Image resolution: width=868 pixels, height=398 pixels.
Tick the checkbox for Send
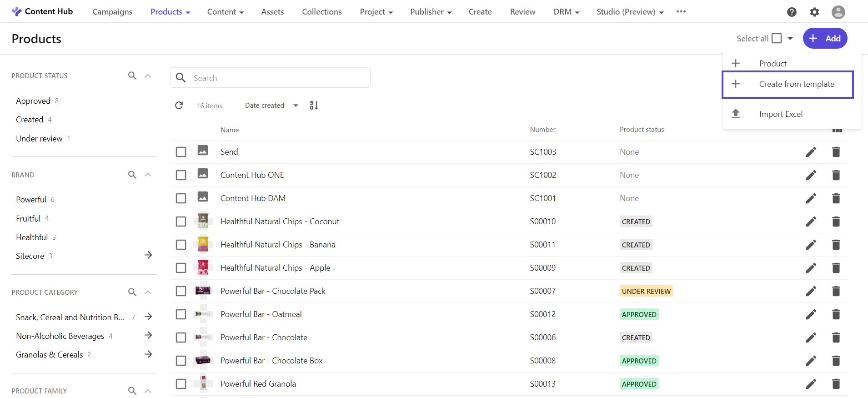[181, 152]
